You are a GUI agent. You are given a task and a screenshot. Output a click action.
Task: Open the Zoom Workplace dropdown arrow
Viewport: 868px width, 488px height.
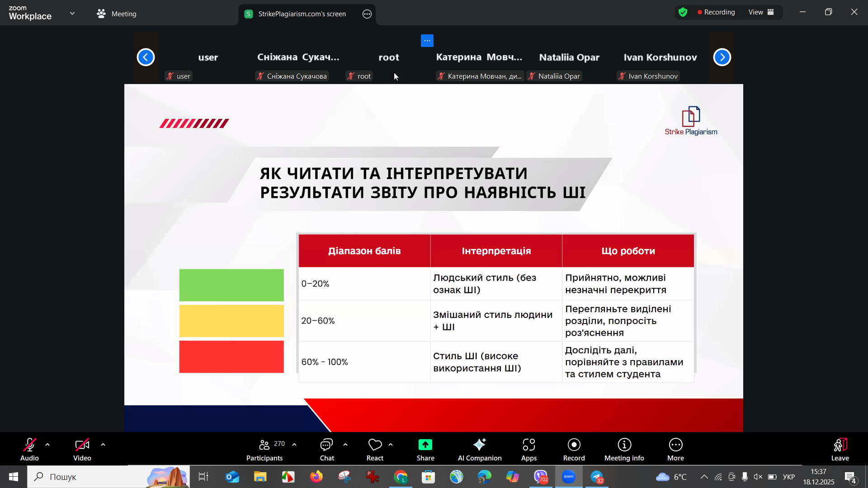[72, 13]
